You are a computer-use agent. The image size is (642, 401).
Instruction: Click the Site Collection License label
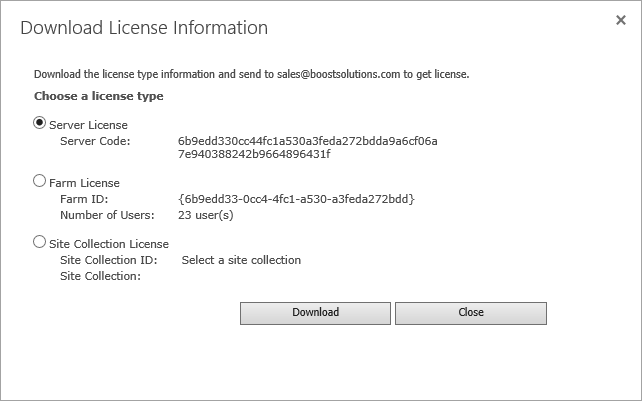click(108, 243)
